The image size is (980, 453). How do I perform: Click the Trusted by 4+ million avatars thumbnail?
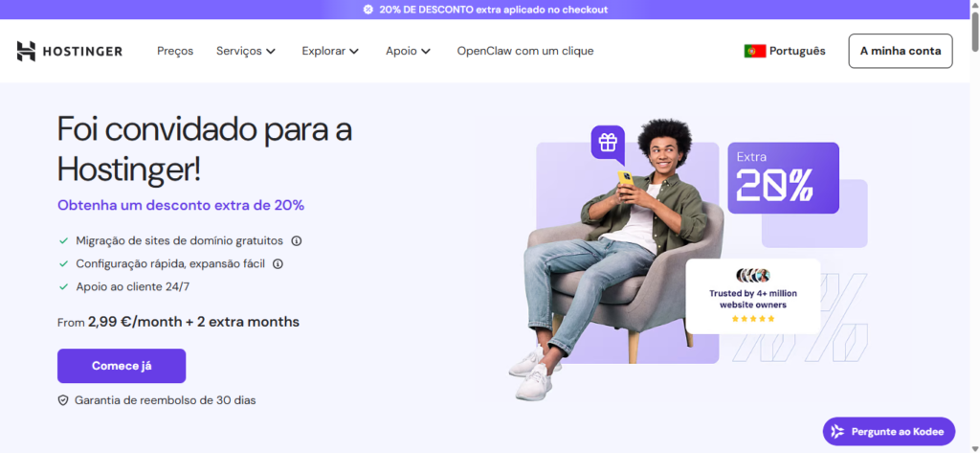[x=753, y=275]
